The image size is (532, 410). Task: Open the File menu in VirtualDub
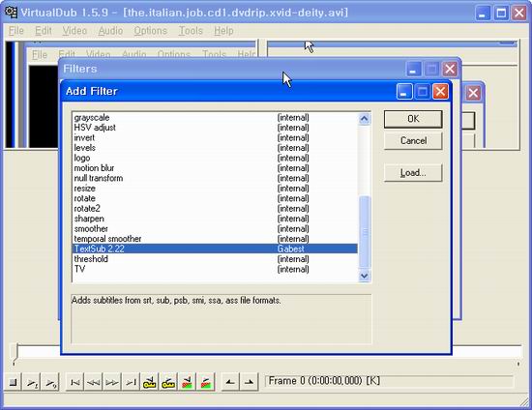(x=16, y=31)
